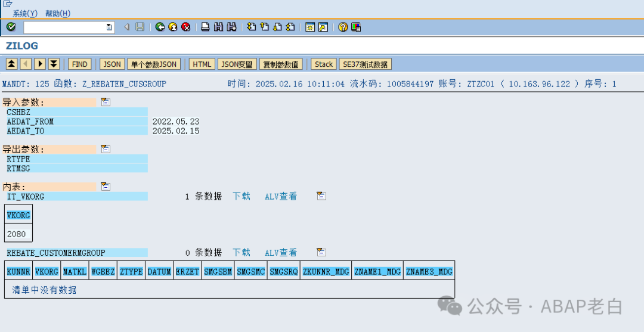The image size is (644, 332).
Task: Click the ZNAME3_MDG column header
Action: pos(429,271)
